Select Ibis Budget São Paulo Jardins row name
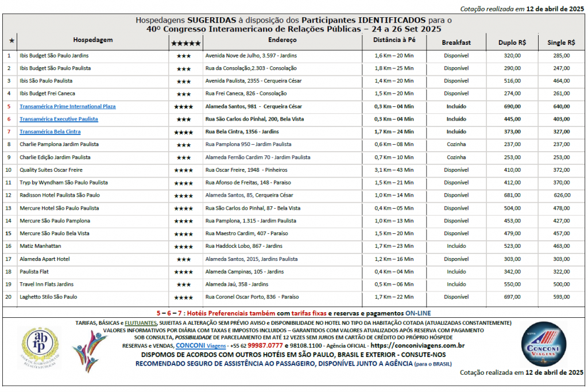The image size is (588, 392). pos(54,56)
